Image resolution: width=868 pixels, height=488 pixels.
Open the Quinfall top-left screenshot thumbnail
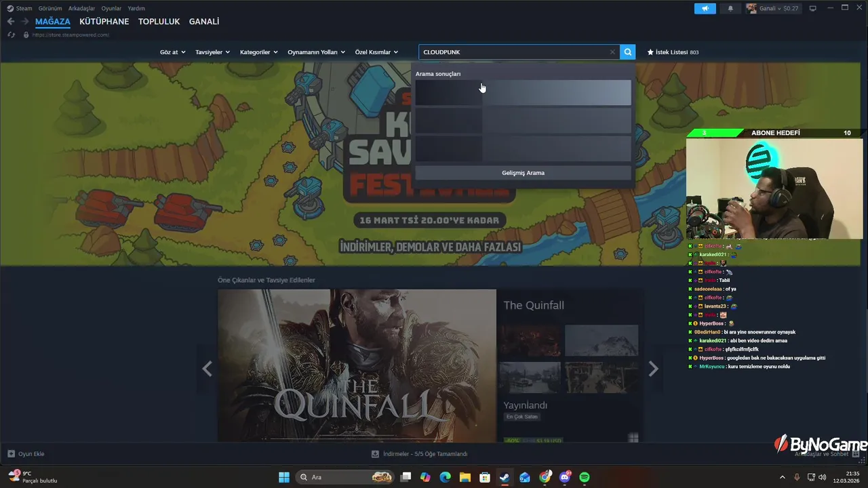click(x=530, y=341)
